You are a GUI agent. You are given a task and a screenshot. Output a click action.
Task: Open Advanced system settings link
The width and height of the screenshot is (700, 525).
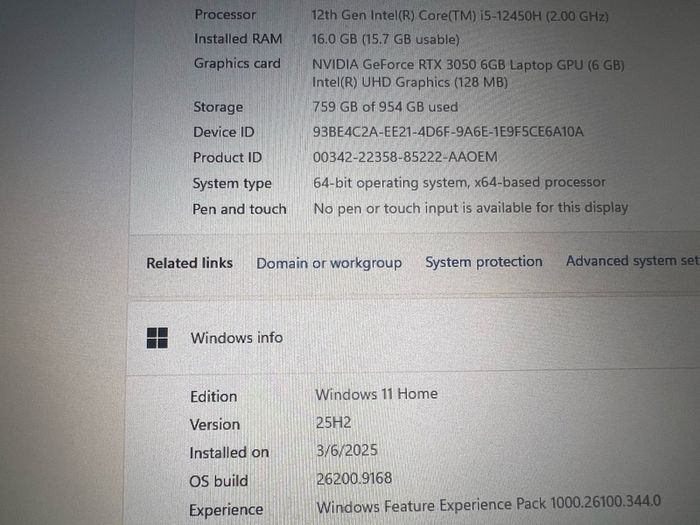tap(633, 261)
